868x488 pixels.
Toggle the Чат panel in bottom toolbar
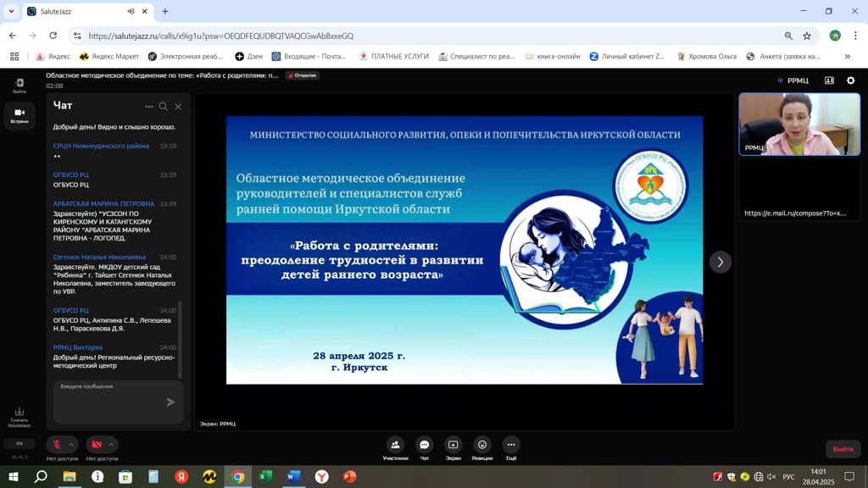point(425,445)
